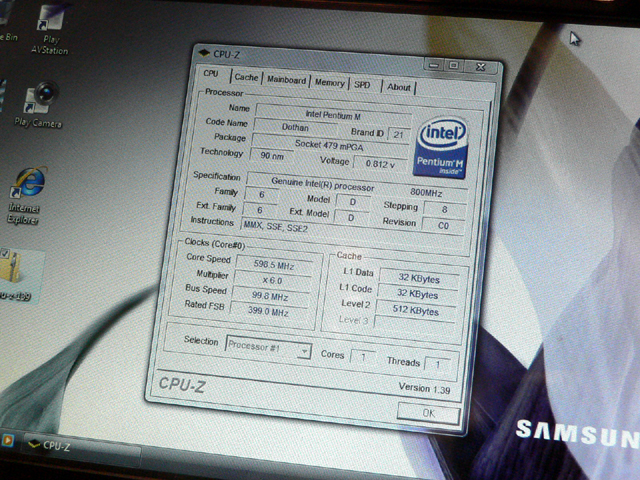Image resolution: width=640 pixels, height=480 pixels.
Task: Close the CPU-Z window
Action: 481,67
